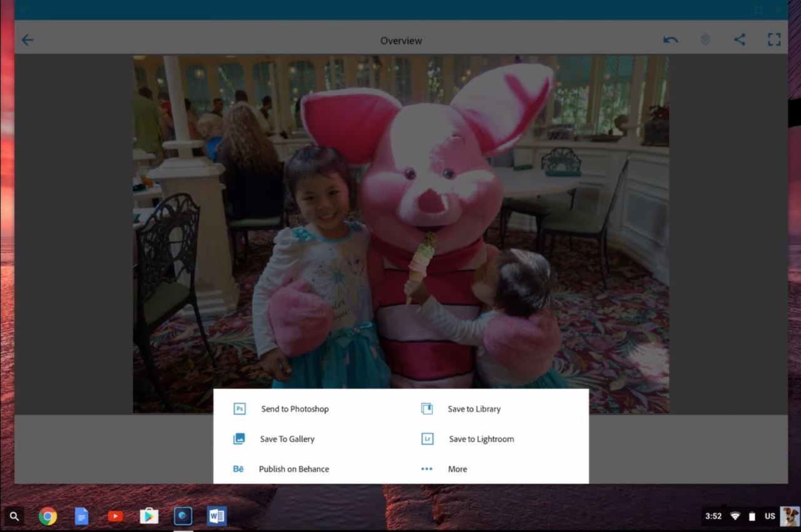Click the three-dot More icon

click(427, 469)
